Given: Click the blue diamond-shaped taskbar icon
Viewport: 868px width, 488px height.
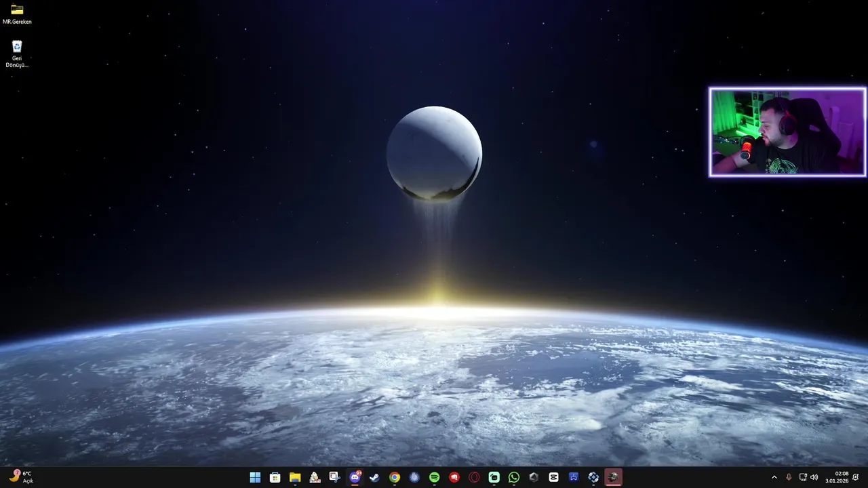Looking at the screenshot, I should tap(593, 477).
